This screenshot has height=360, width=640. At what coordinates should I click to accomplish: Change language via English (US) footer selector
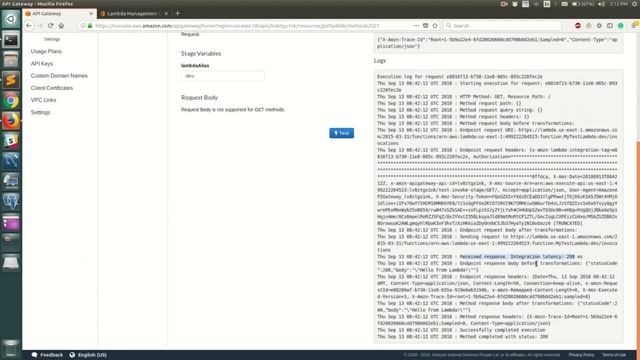(88, 355)
